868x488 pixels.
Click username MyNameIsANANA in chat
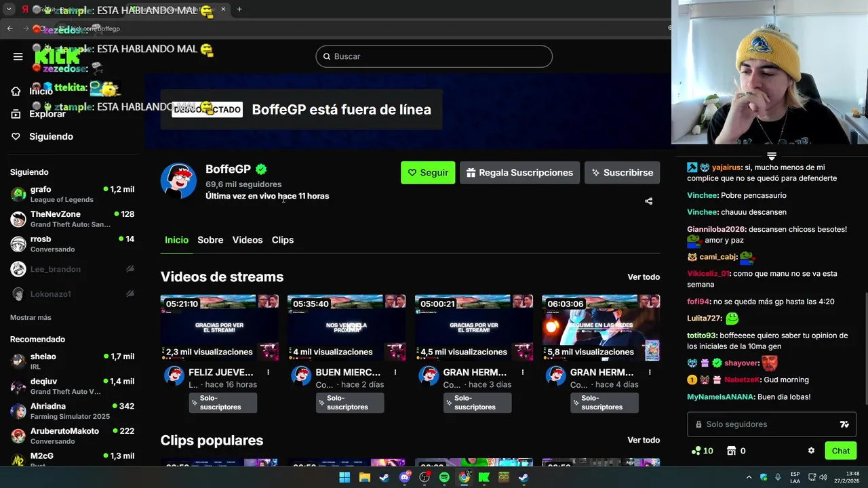[720, 396]
